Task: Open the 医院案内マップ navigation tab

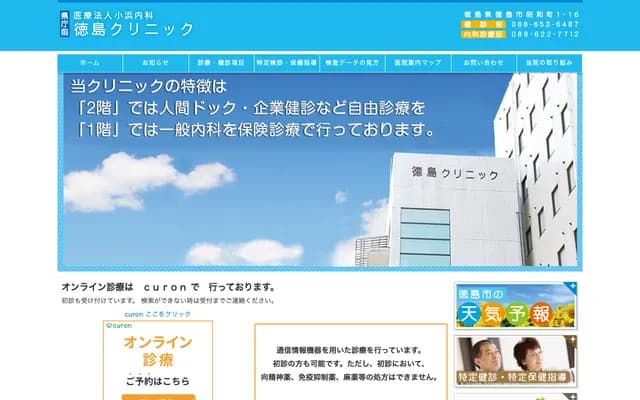Action: coord(418,63)
